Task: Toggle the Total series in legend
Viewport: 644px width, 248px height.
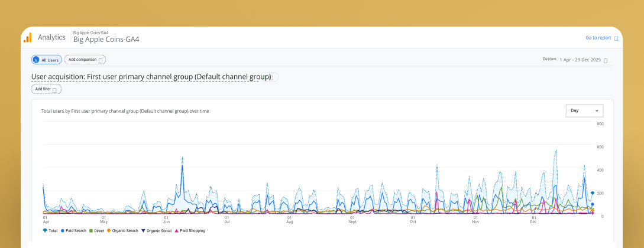Action: [51, 230]
